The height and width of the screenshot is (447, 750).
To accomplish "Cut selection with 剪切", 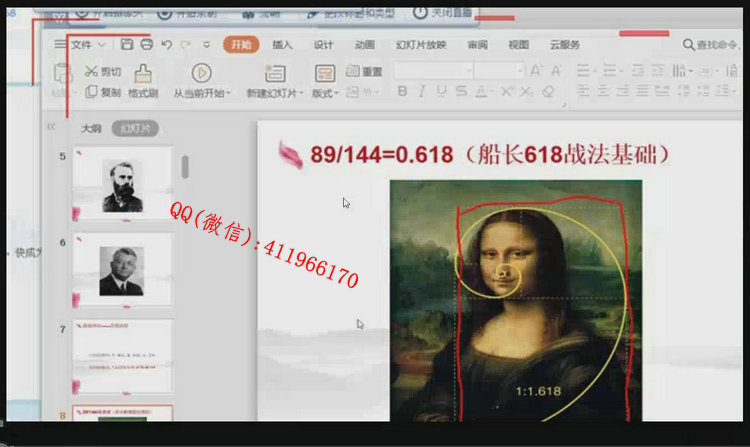I will click(103, 72).
